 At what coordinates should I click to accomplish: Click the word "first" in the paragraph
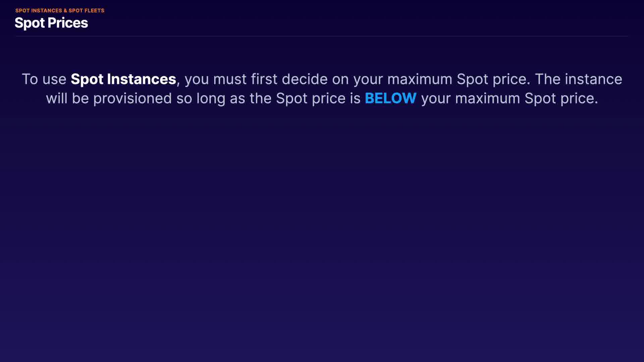pos(264,79)
